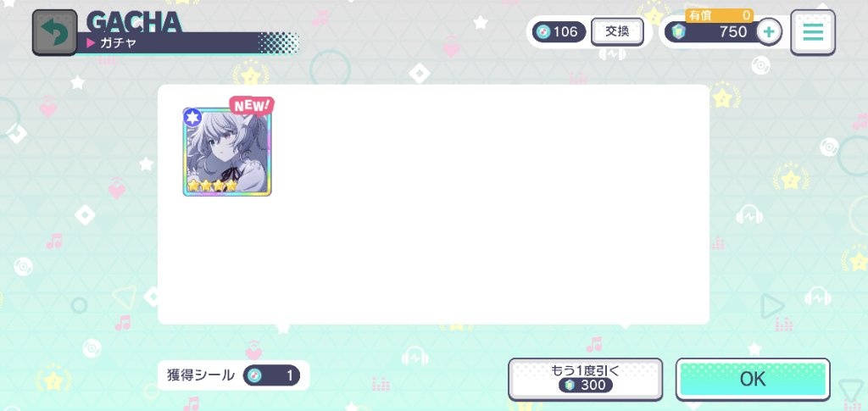Click the 交換 exchange button
The width and height of the screenshot is (868, 411).
point(617,31)
